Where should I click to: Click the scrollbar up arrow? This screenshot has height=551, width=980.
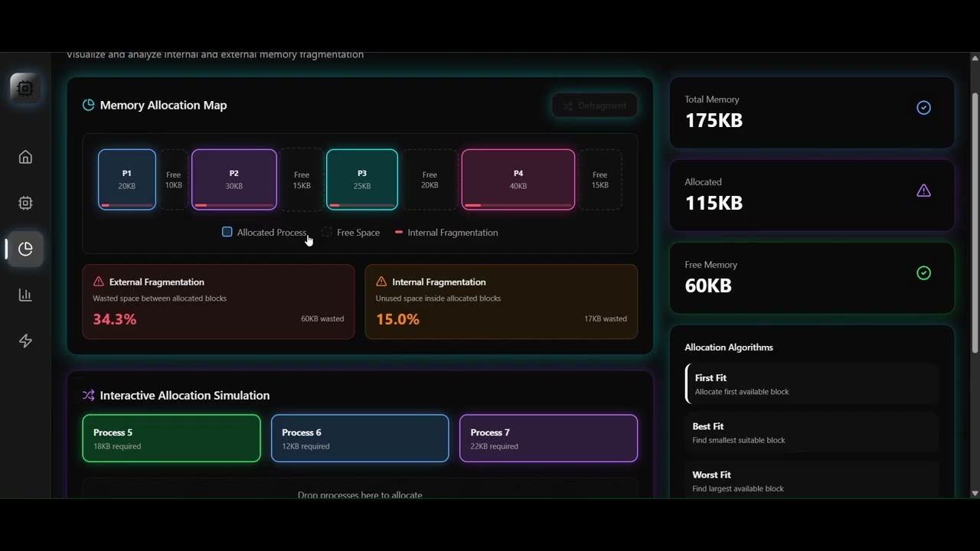click(x=975, y=58)
